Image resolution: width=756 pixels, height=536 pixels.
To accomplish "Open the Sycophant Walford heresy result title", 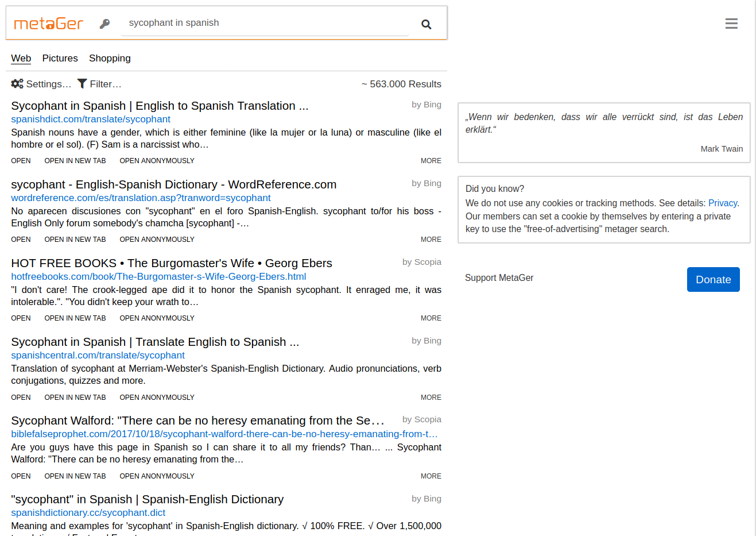I will click(197, 421).
